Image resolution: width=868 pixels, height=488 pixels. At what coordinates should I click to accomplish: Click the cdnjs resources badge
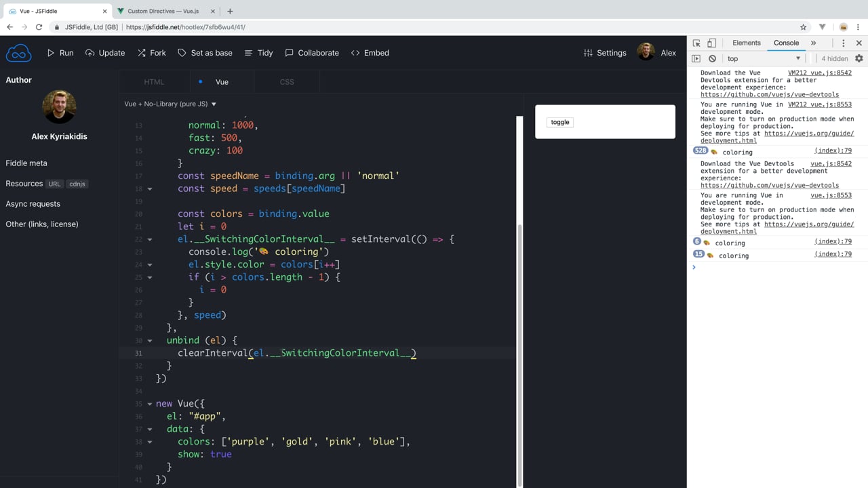pyautogui.click(x=77, y=184)
